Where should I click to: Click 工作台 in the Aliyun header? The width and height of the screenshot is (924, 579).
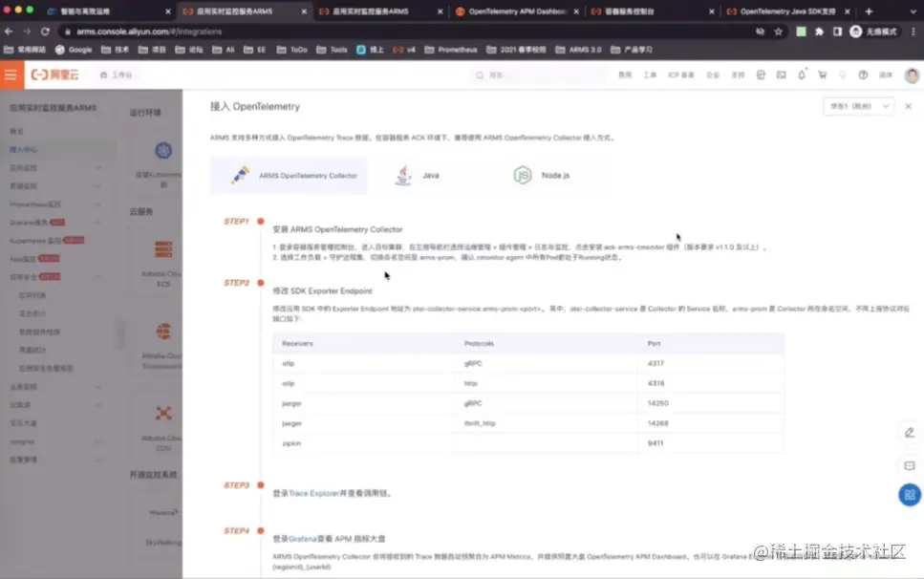(117, 75)
